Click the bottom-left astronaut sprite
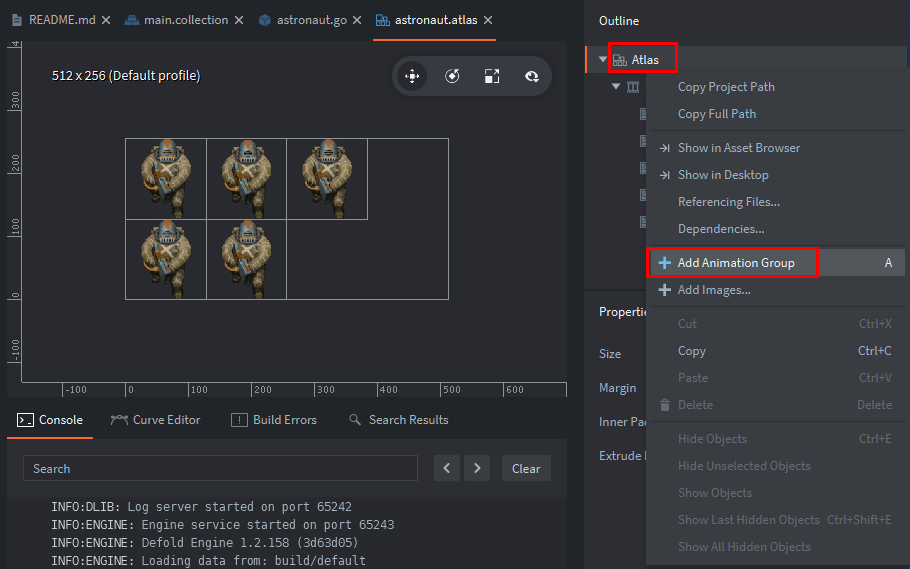The height and width of the screenshot is (569, 910). 166,260
